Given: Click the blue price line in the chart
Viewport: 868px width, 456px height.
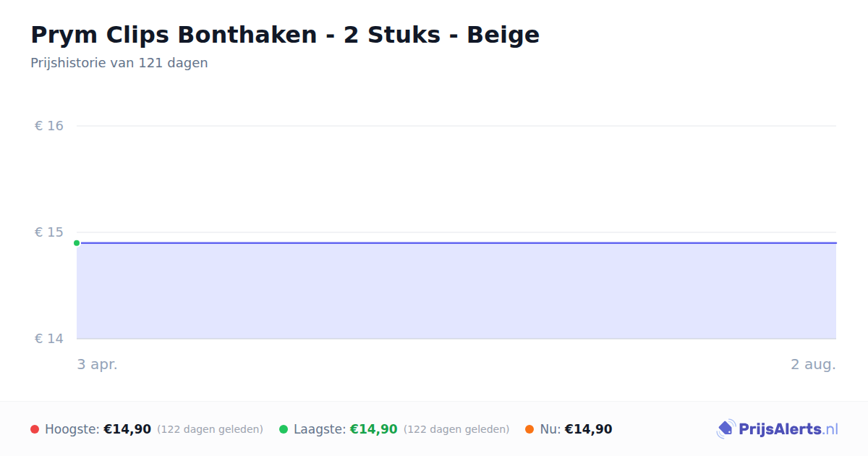Looking at the screenshot, I should 456,243.
